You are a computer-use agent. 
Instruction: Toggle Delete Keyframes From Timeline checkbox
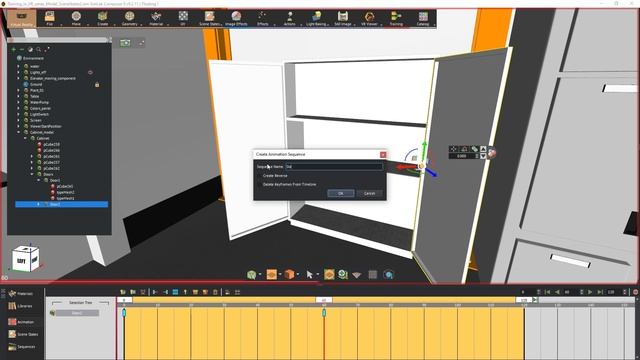point(259,184)
